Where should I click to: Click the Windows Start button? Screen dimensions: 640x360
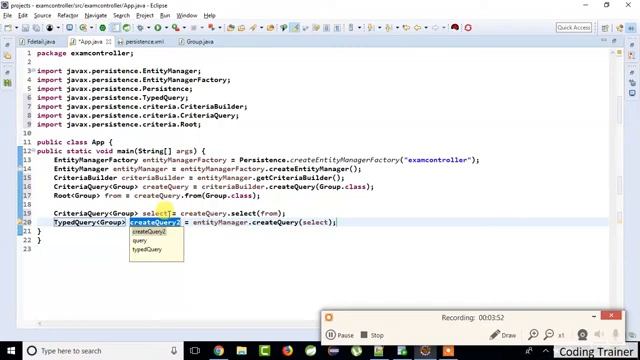pyautogui.click(x=11, y=351)
